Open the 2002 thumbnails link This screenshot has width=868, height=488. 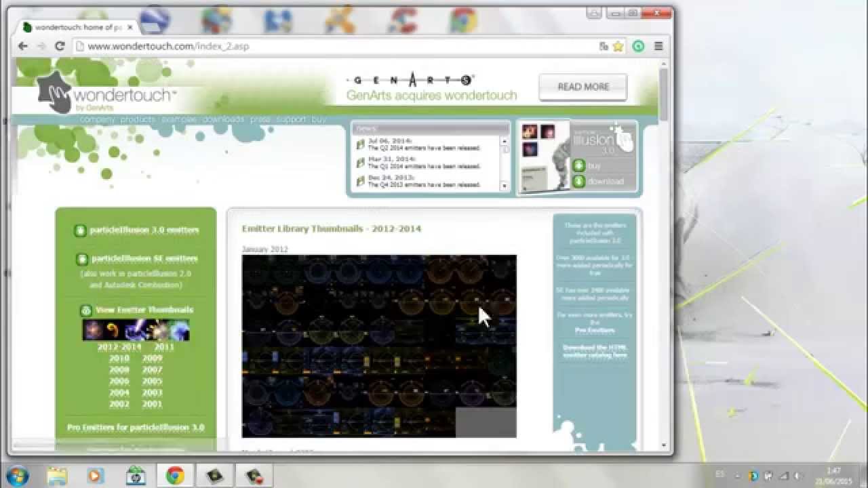click(x=119, y=405)
